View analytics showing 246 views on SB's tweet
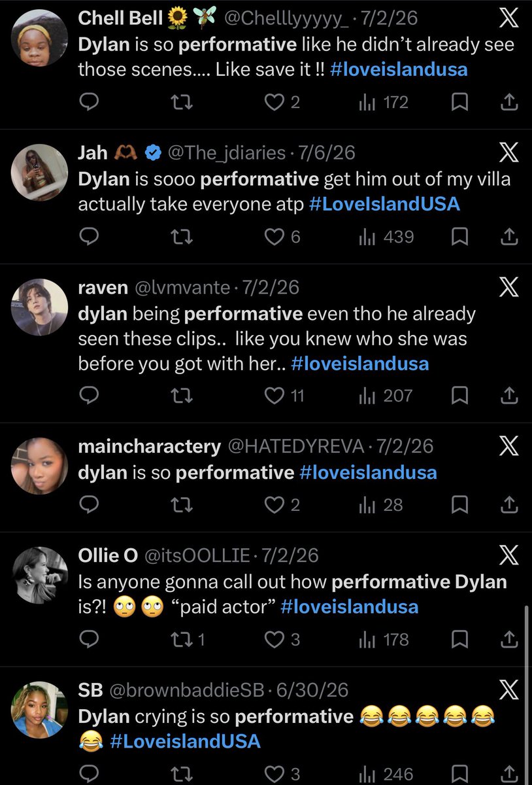Viewport: 532px width, 785px height. [386, 775]
